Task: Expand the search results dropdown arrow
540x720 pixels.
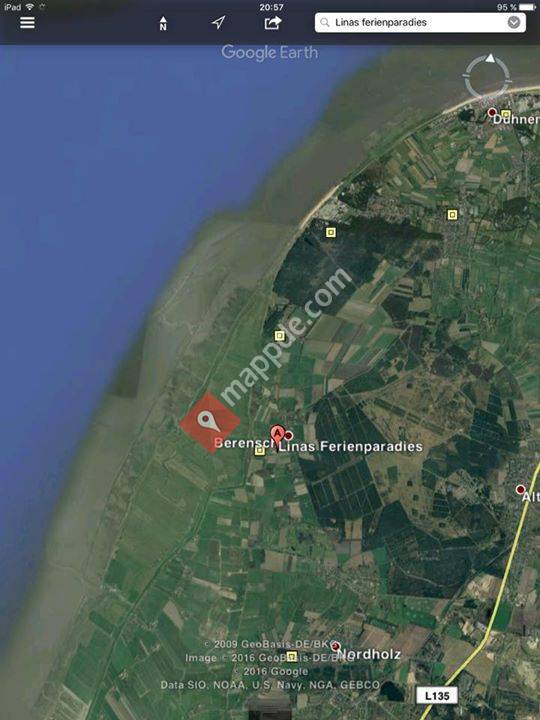Action: pyautogui.click(x=514, y=22)
